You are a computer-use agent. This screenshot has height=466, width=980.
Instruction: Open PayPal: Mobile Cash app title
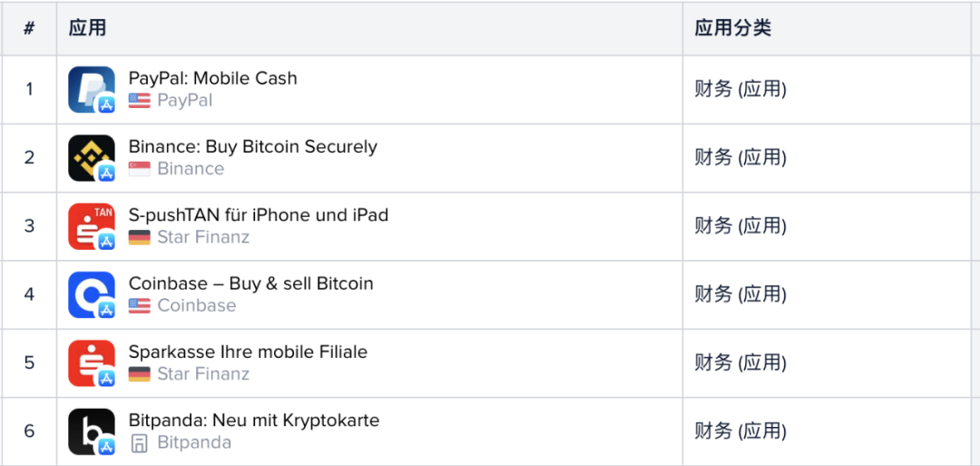[213, 78]
